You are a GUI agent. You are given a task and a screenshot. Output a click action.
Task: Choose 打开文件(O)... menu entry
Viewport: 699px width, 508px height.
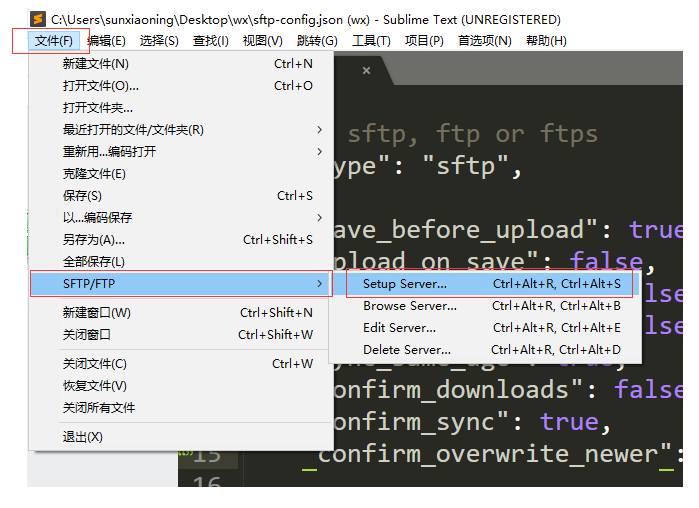point(181,86)
